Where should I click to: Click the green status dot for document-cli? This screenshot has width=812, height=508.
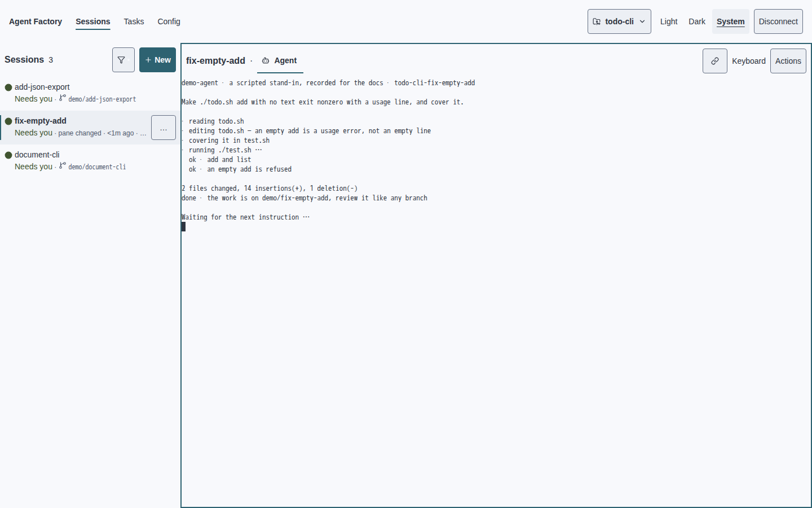pos(8,155)
